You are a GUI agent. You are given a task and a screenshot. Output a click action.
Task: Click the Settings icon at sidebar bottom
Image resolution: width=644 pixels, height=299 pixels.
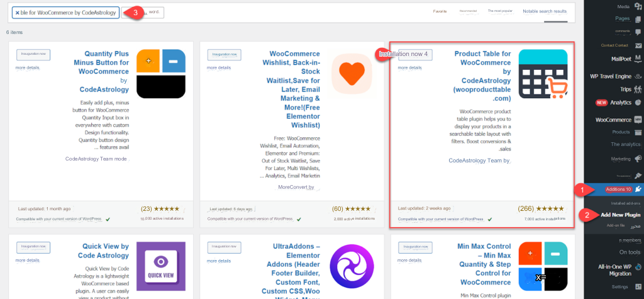638,286
